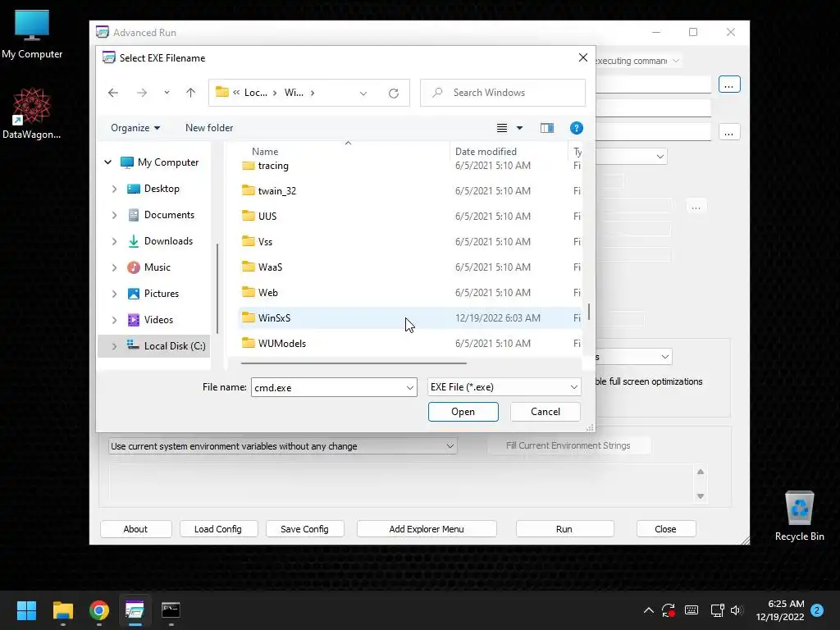Click in the Search Windows field
The width and height of the screenshot is (840, 630).
(x=503, y=93)
